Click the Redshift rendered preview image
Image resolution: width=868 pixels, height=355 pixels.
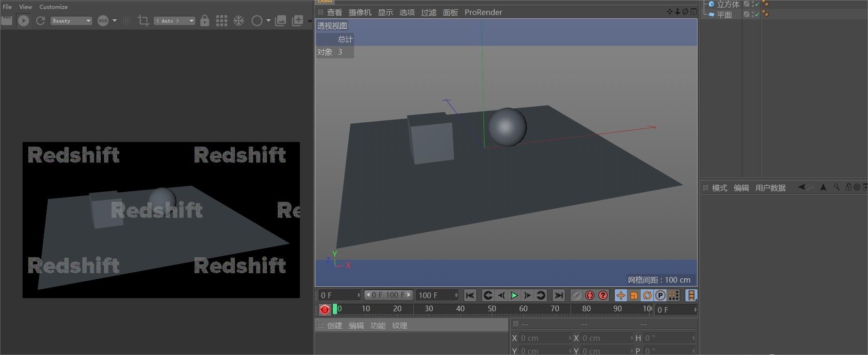pyautogui.click(x=161, y=220)
